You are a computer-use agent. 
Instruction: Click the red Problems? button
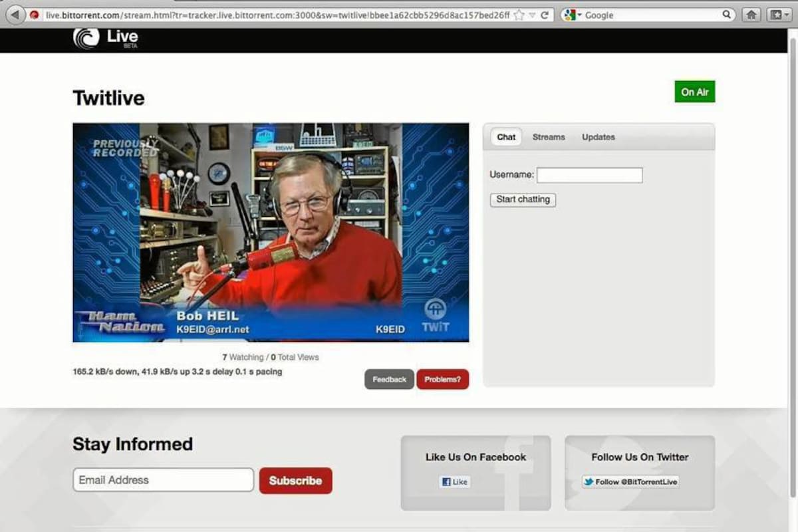pyautogui.click(x=443, y=379)
